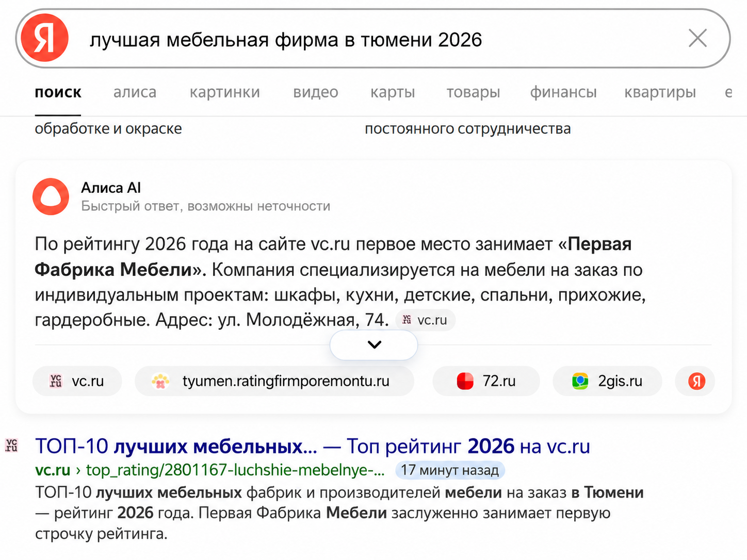Clear the search query with the X icon
Viewport: 747px width, 560px height.
coord(697,38)
